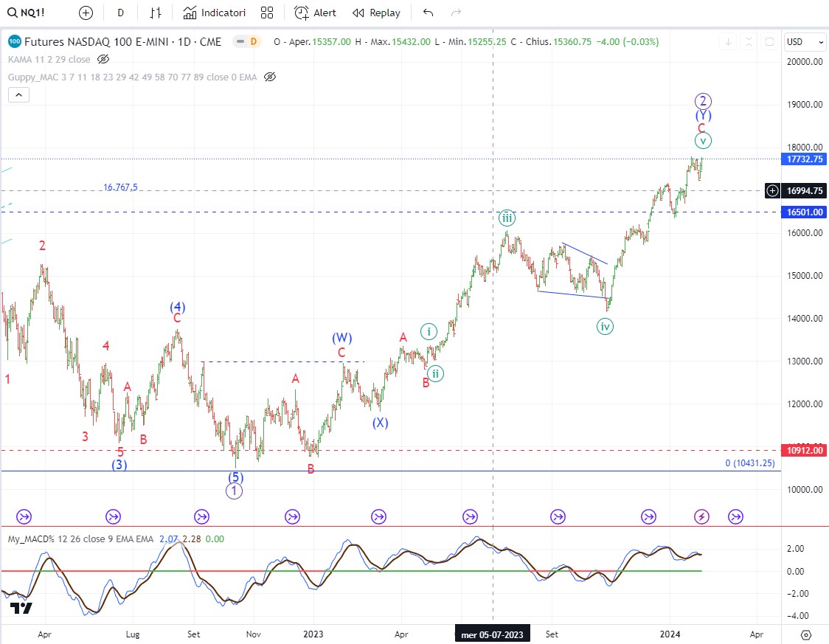
Task: Click the 16501.00 blue price label
Action: (804, 212)
